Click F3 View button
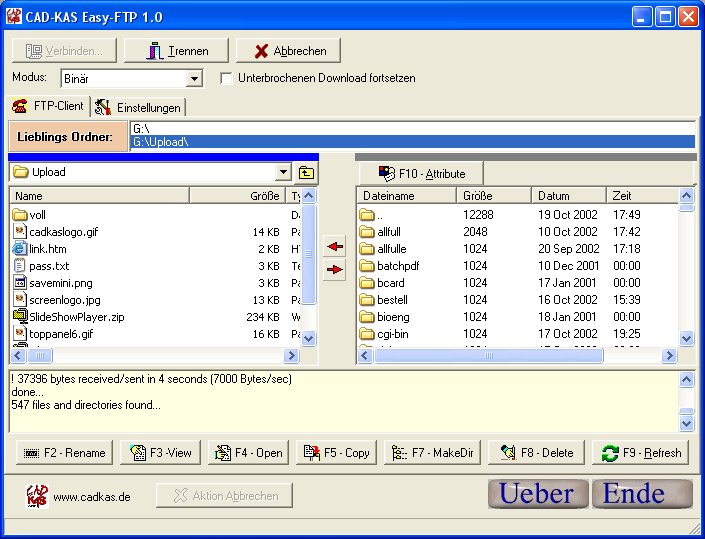Screen dimensions: 705x539 [158, 453]
